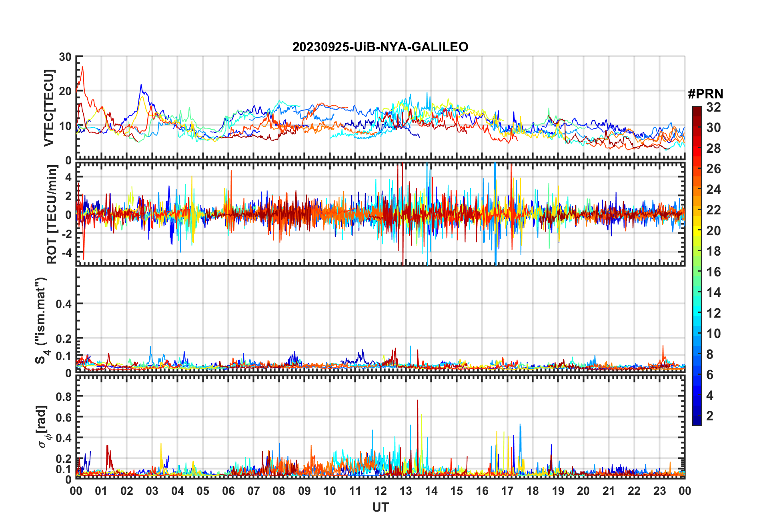Click colorbar tick label 10

[713, 334]
